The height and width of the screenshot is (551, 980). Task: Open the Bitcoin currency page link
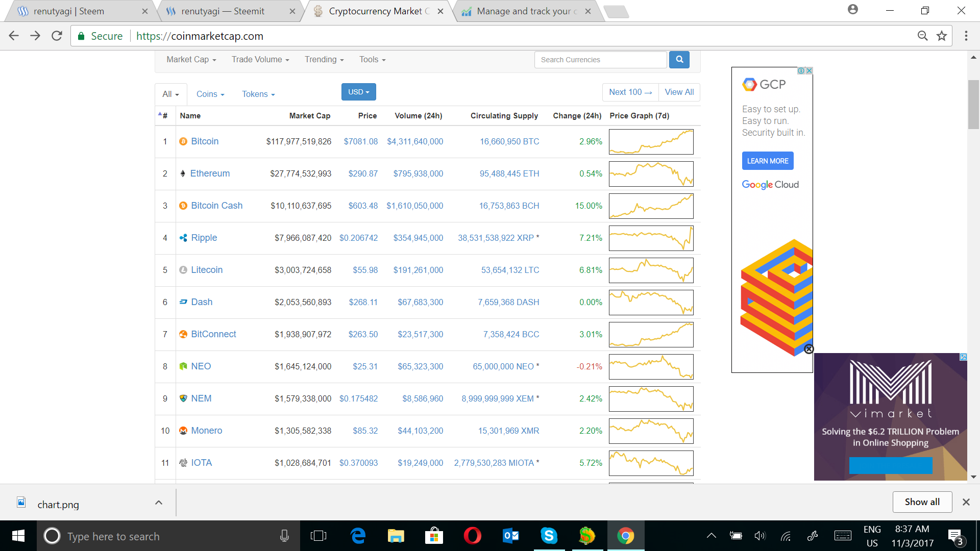(205, 141)
